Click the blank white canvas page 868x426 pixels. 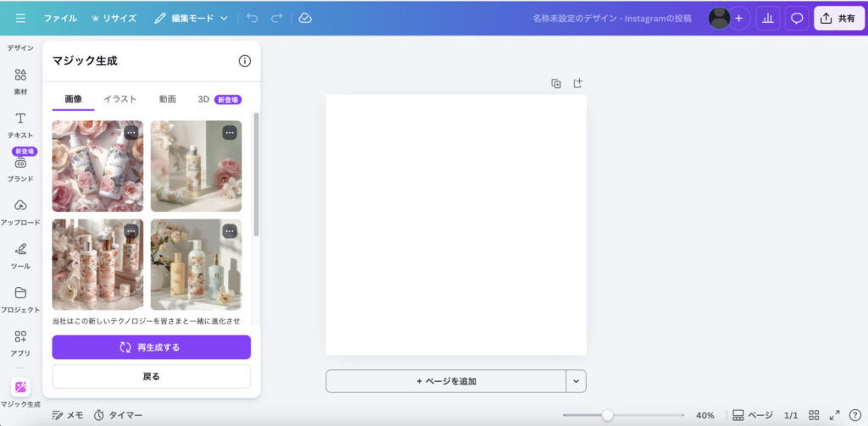[455, 224]
